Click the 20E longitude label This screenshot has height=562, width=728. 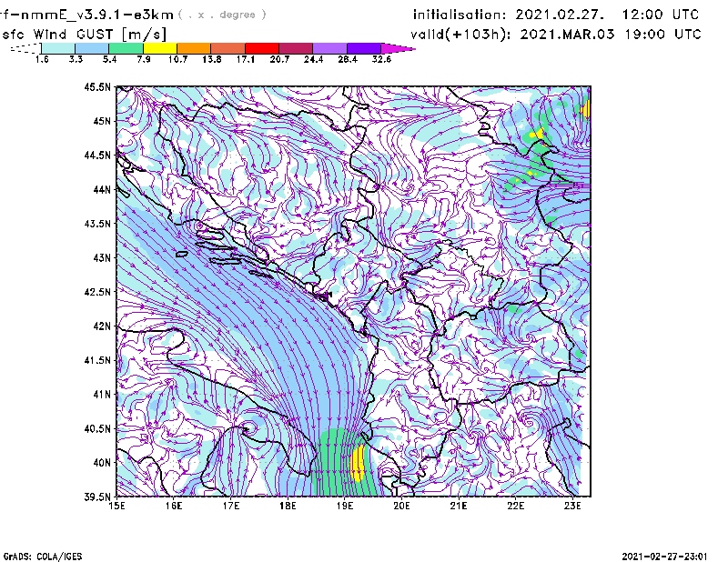tap(401, 506)
